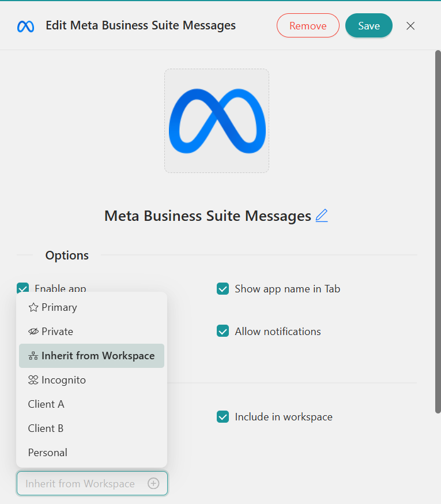The image size is (441, 504).
Task: Click the red Remove button
Action: 308,26
